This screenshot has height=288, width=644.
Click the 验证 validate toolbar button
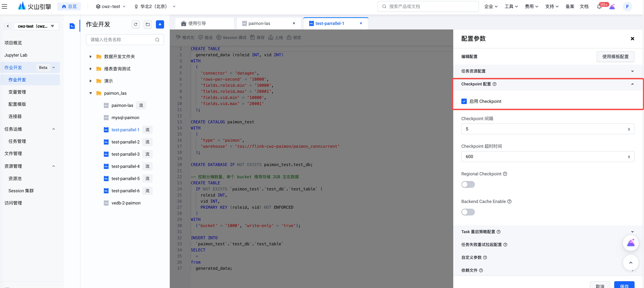[x=205, y=37]
